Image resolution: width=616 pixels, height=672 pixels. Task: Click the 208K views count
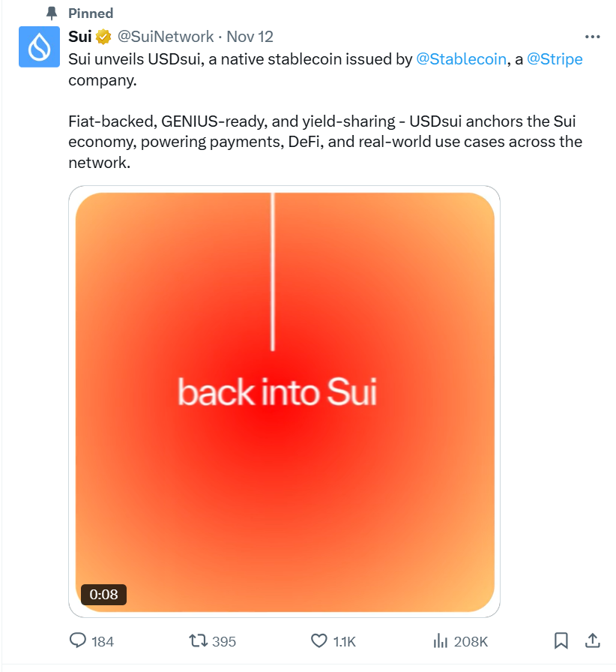point(472,642)
